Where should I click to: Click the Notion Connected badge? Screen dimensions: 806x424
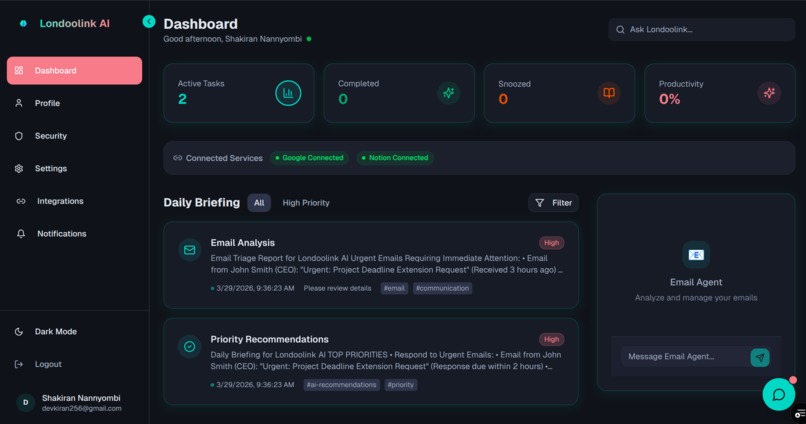point(395,158)
